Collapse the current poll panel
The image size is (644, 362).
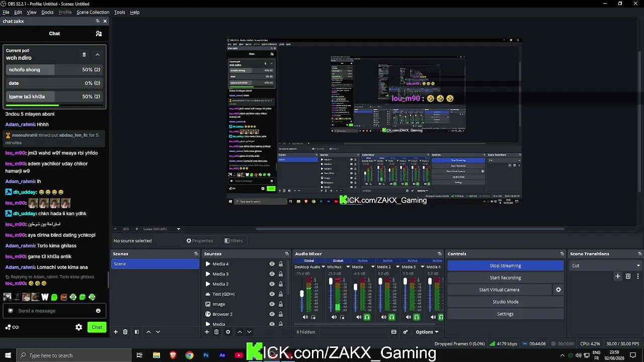(x=98, y=54)
